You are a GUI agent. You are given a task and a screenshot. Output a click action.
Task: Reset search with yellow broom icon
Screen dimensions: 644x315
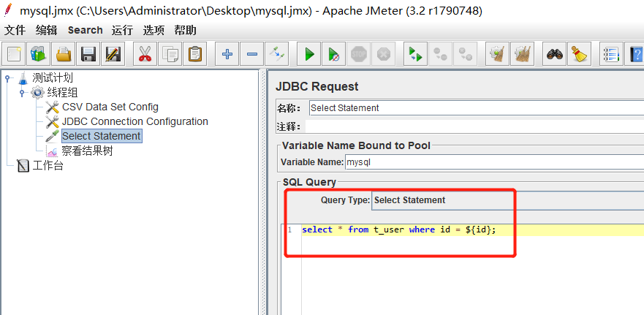(579, 54)
